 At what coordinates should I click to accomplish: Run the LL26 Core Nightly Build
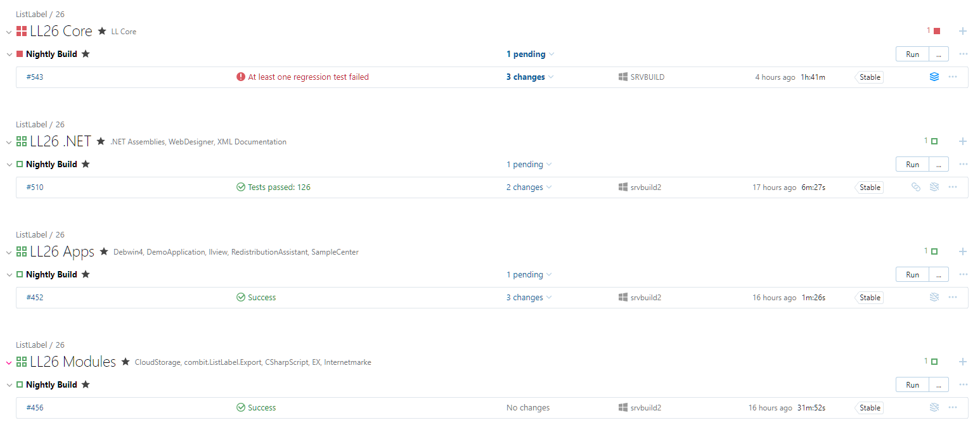point(912,54)
